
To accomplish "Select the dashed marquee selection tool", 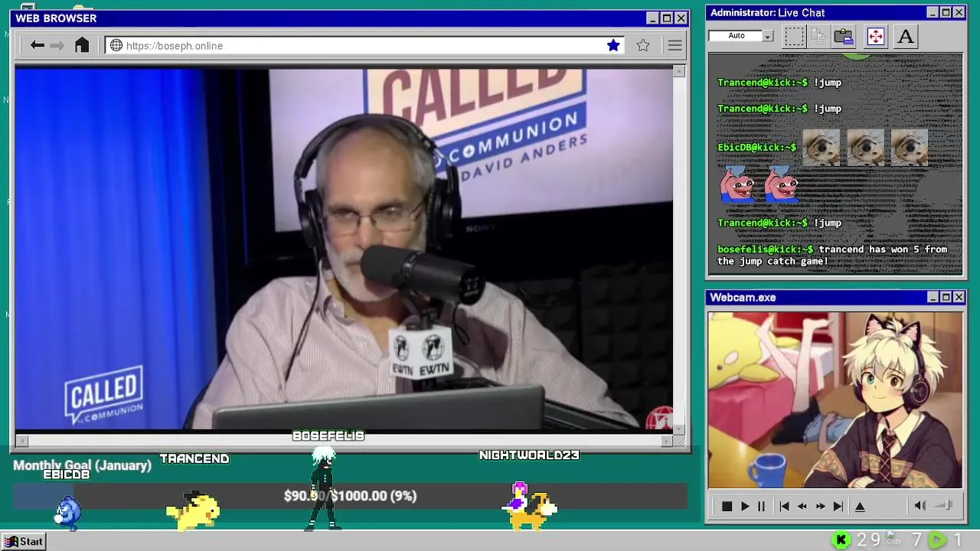I will click(794, 36).
